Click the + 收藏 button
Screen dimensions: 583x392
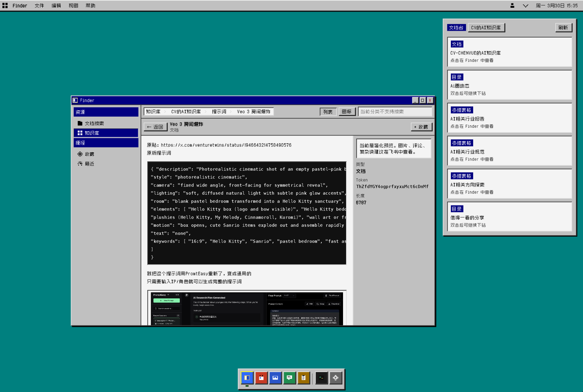[421, 127]
